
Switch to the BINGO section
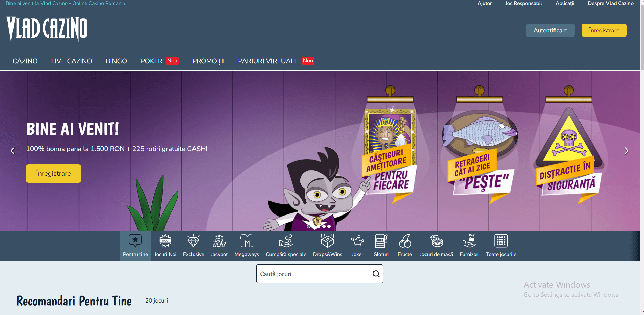(116, 61)
